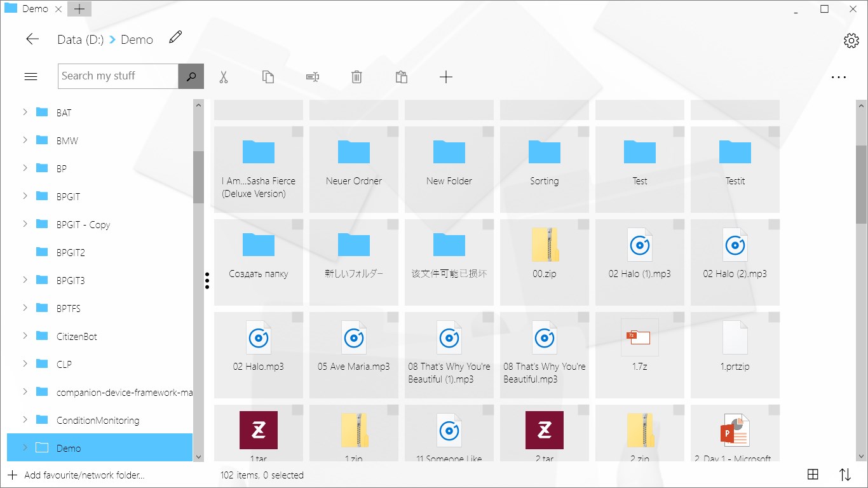Activate the Rename icon
868x488 pixels.
pos(312,76)
